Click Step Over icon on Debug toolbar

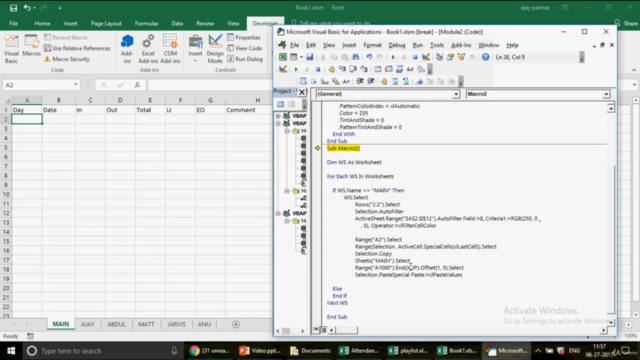coord(353,69)
